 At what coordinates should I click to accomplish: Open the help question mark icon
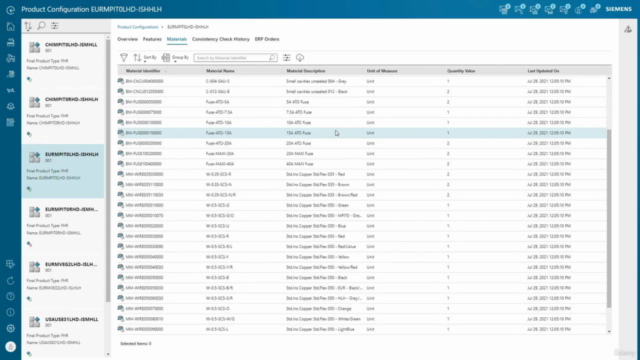click(11, 296)
